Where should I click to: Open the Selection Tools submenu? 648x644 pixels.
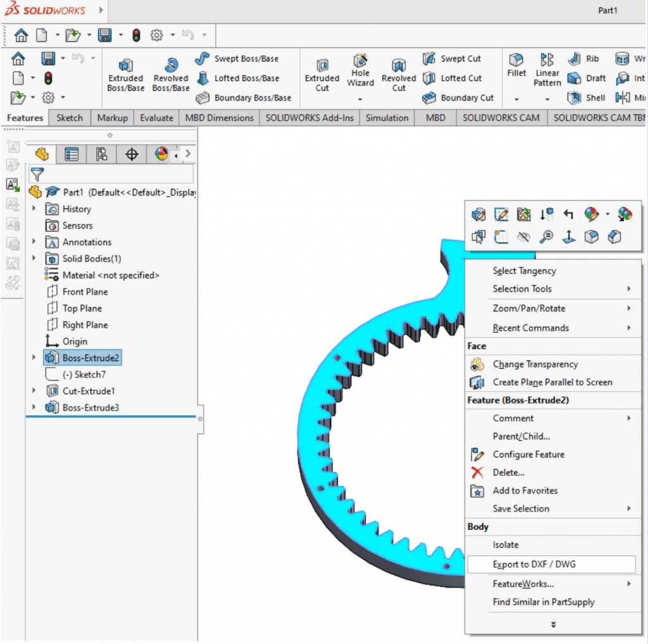click(522, 289)
